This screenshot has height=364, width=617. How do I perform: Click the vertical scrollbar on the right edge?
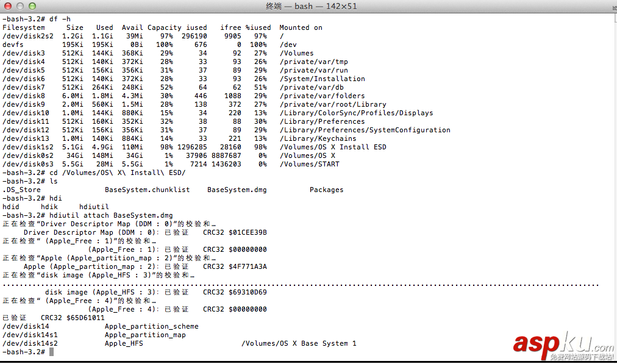[x=613, y=183]
